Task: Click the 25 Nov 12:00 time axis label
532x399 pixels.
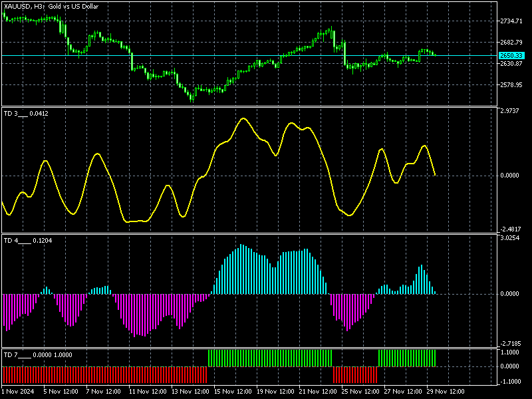Action: click(x=360, y=392)
